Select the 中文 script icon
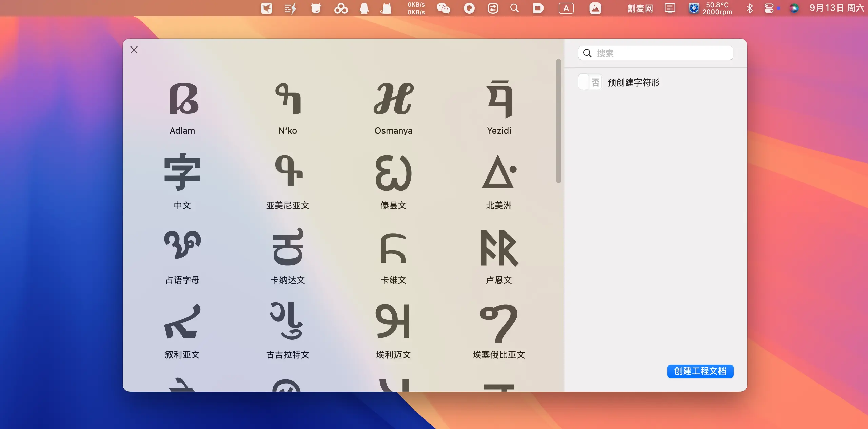Screen dimensions: 868x429 click(x=182, y=172)
